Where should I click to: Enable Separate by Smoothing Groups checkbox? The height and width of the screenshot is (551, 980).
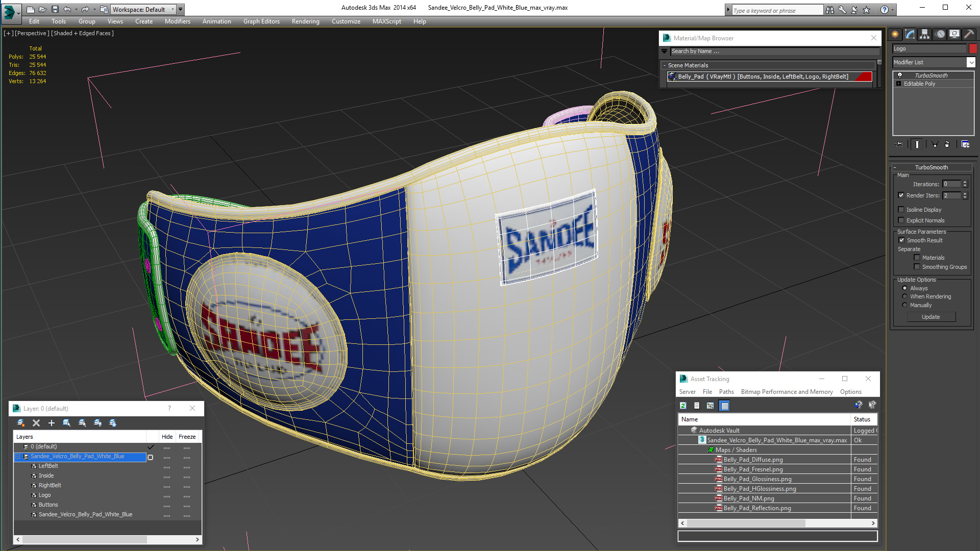[x=917, y=266]
